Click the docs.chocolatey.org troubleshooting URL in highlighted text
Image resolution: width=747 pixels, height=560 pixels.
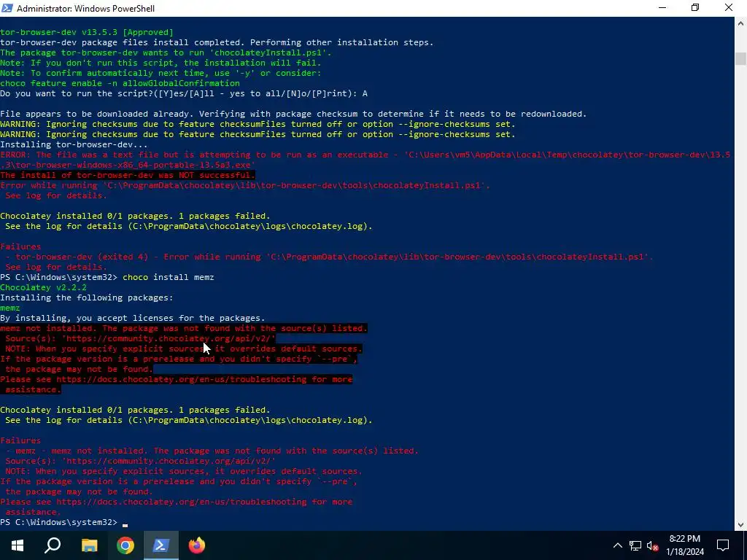(x=181, y=379)
